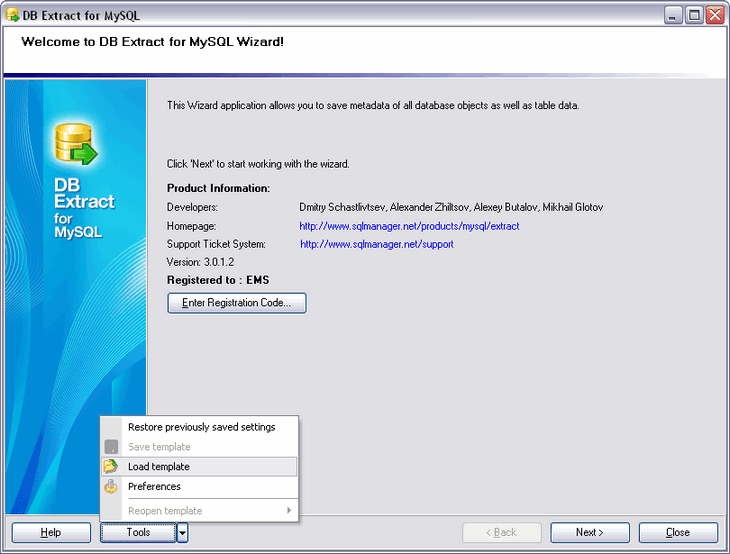730x554 pixels.
Task: Click the Close button at bottom
Action: 678,533
